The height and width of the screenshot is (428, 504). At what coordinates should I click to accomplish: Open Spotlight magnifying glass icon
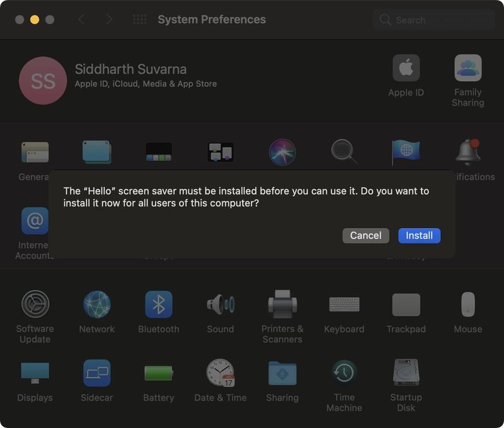tap(344, 152)
